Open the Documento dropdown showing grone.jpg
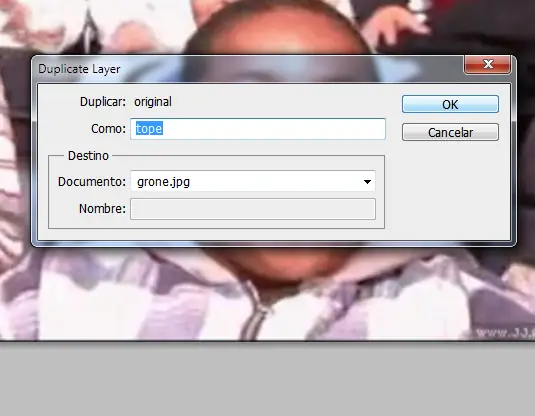The width and height of the screenshot is (535, 416). (x=253, y=181)
